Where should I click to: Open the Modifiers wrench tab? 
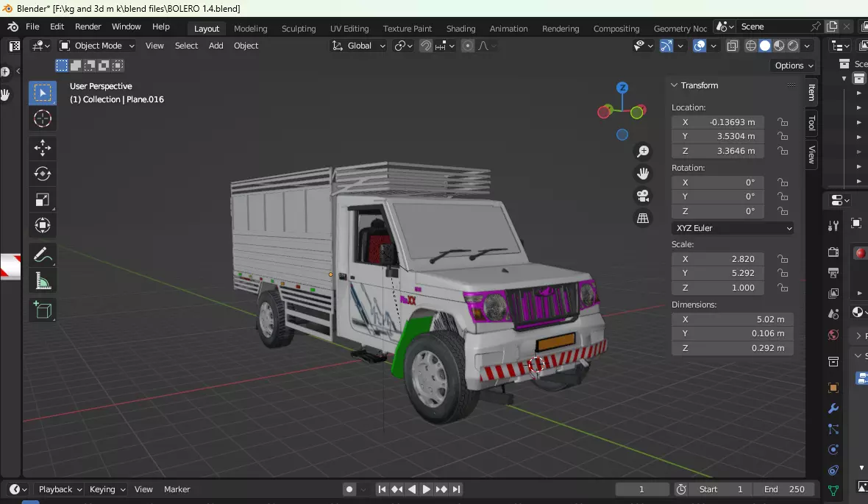point(833,409)
